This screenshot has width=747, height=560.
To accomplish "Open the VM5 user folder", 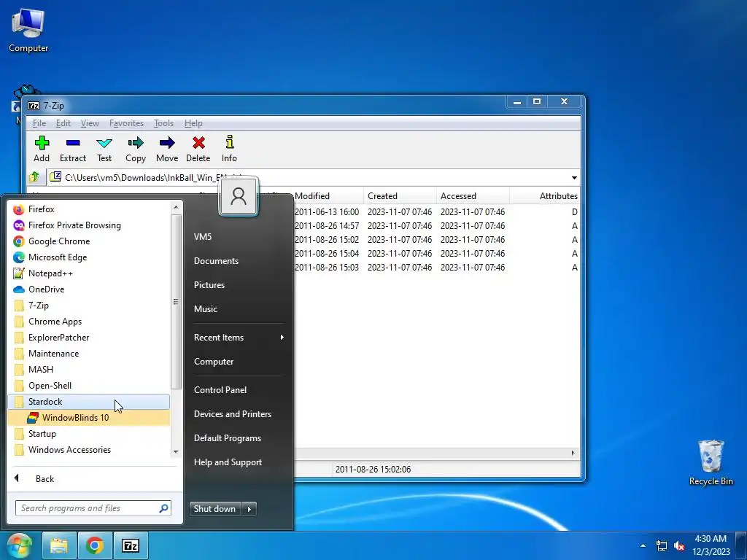I will pos(203,237).
